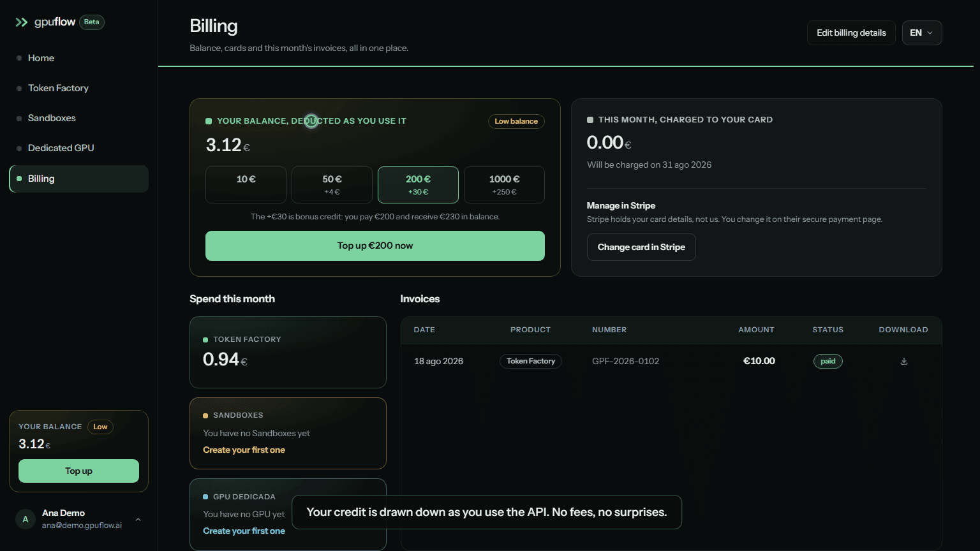Image resolution: width=980 pixels, height=551 pixels.
Task: Click the Token Factory spend card
Action: click(288, 352)
